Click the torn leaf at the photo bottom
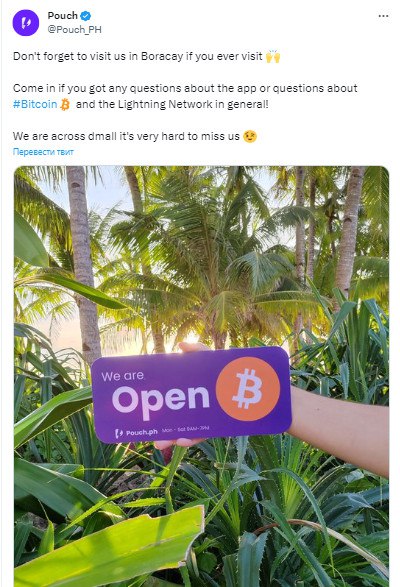The width and height of the screenshot is (400, 587). pos(109,547)
